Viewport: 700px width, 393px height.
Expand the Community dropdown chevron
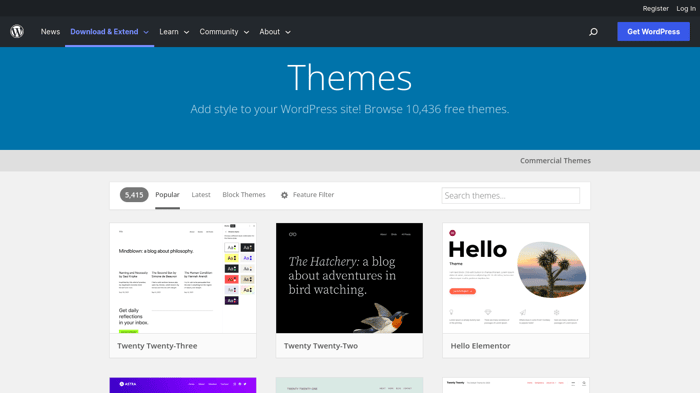[x=246, y=32]
